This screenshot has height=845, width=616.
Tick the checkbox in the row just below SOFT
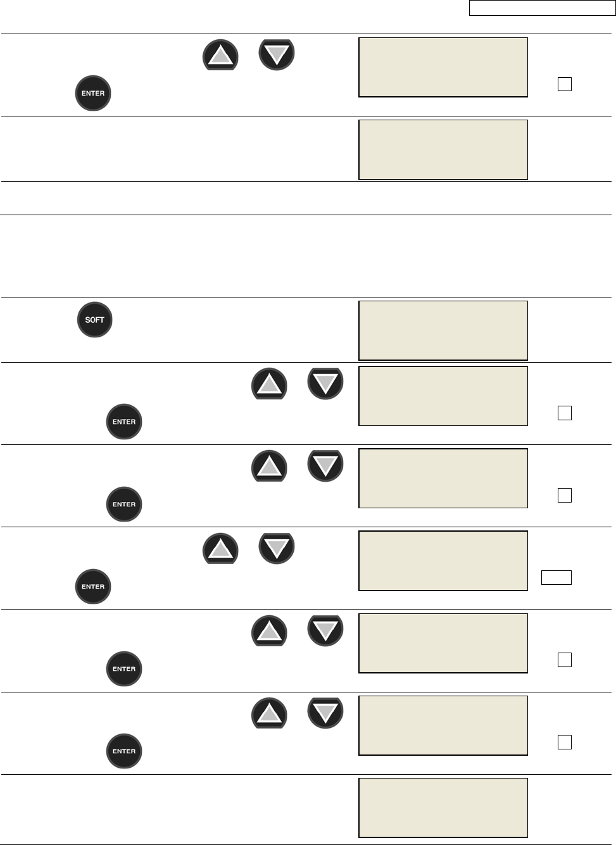565,413
